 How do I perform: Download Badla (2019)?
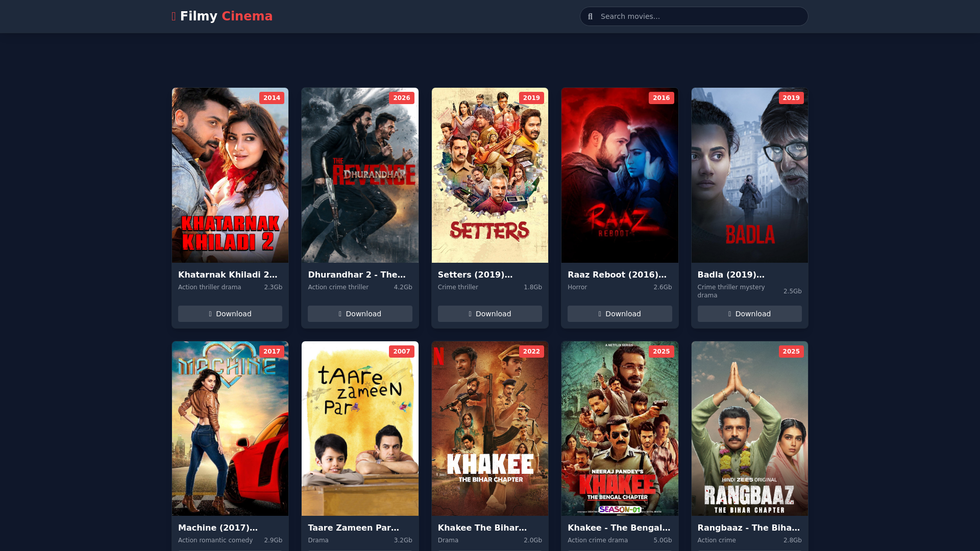tap(750, 314)
